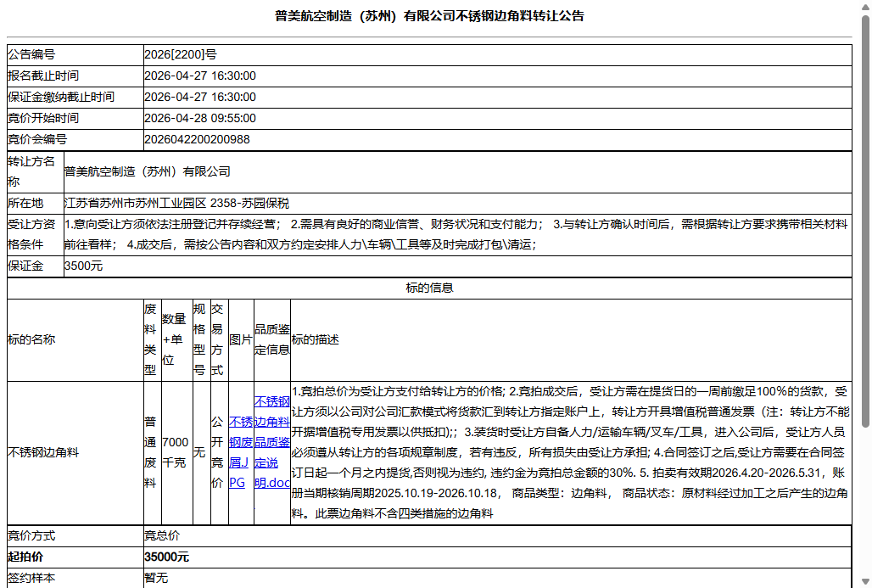872x588 pixels.
Task: Click bidding start time 2026-04-28 09:55:00
Action: pyautogui.click(x=200, y=118)
